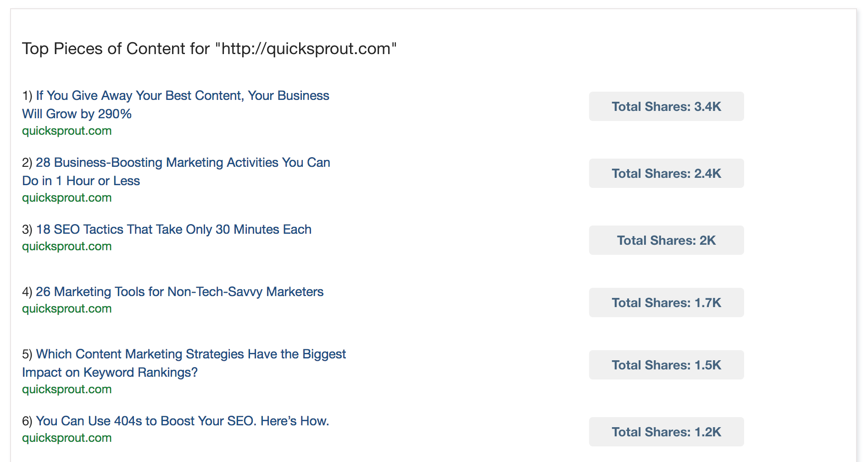The width and height of the screenshot is (868, 462).
Task: Click the Total Shares: 3.4K button
Action: click(666, 107)
